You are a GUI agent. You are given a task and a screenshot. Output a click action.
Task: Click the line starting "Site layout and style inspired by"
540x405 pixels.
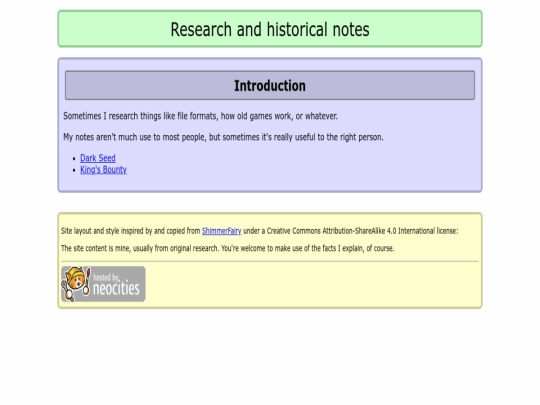click(260, 231)
